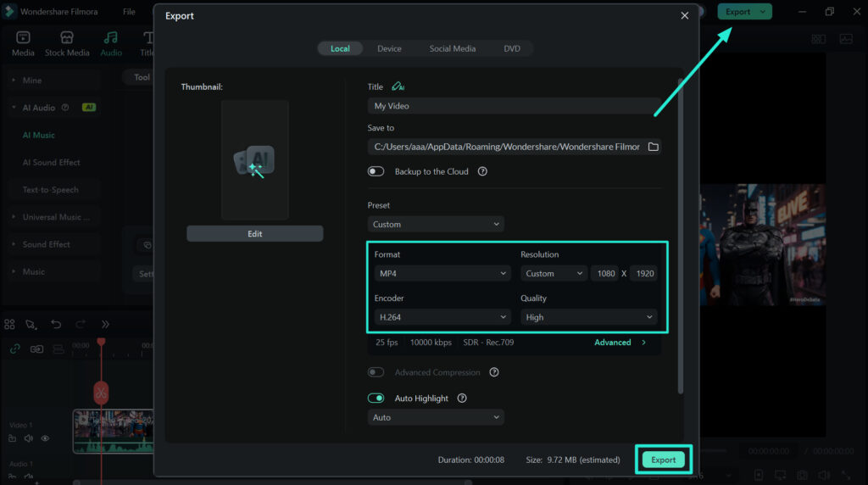Switch to the DVD export tab
The image size is (868, 485).
(511, 48)
